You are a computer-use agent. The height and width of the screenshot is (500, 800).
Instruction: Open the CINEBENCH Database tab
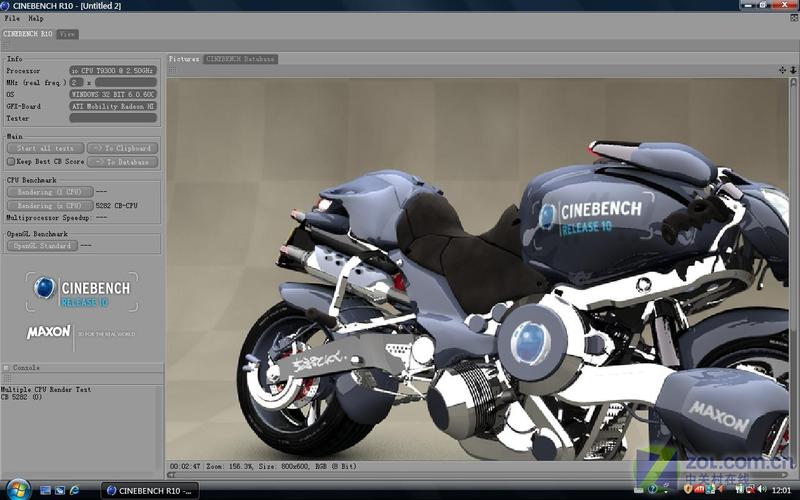(240, 59)
